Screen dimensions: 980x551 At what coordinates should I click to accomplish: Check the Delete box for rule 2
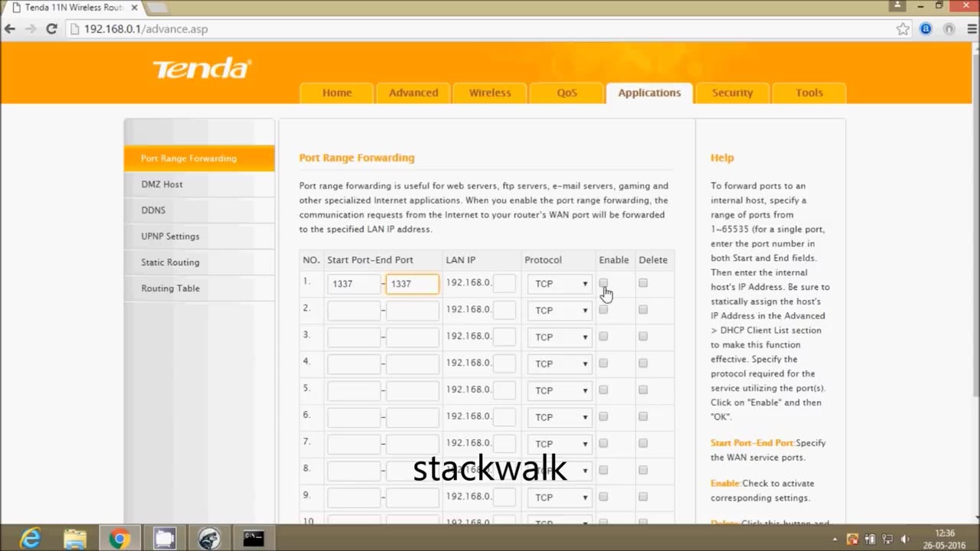643,310
